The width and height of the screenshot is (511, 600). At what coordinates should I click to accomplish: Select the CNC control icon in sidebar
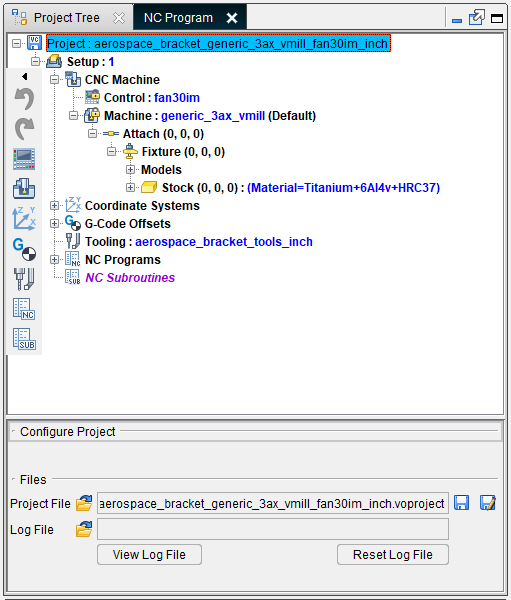coord(24,159)
